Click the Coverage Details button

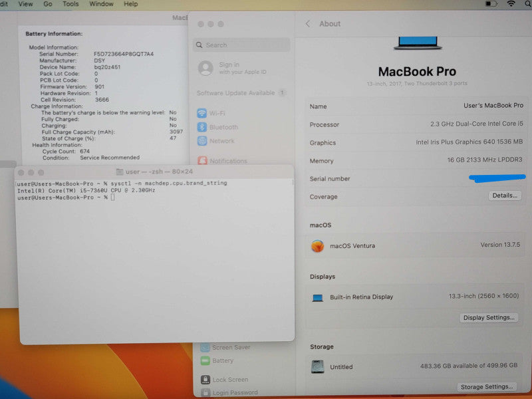coord(505,196)
